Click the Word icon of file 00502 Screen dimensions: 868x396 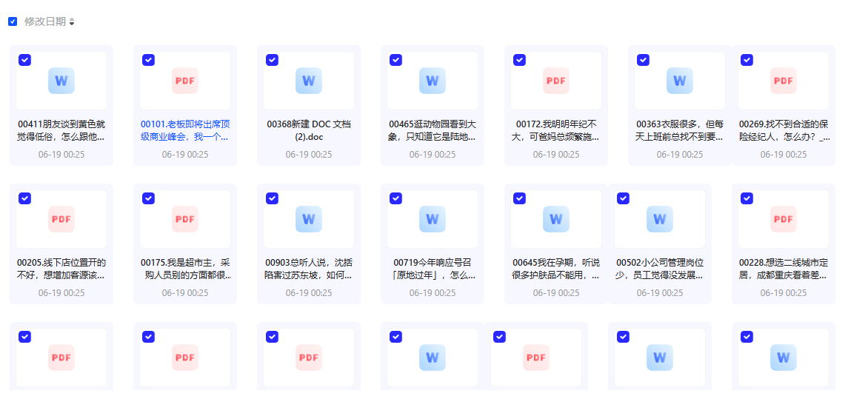pyautogui.click(x=660, y=219)
